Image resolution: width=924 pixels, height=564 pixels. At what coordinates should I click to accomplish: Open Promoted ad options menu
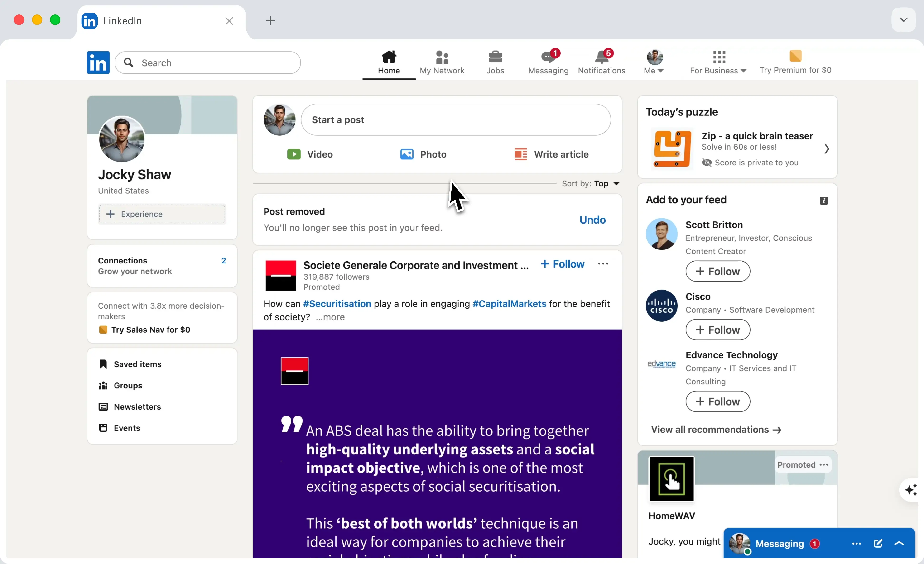(823, 465)
